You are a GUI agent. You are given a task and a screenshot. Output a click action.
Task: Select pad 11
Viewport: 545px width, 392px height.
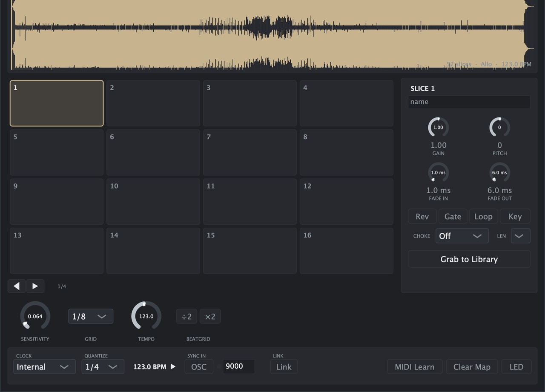pyautogui.click(x=250, y=202)
